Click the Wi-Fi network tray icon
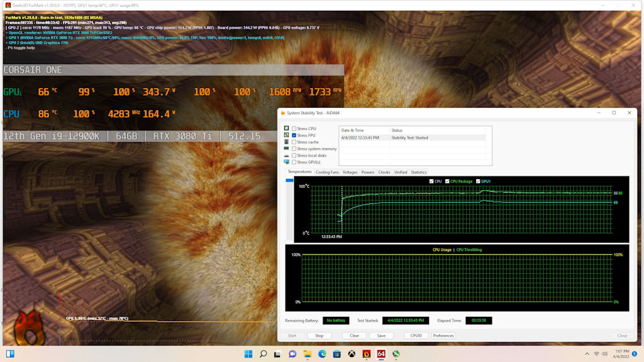 tap(596, 354)
